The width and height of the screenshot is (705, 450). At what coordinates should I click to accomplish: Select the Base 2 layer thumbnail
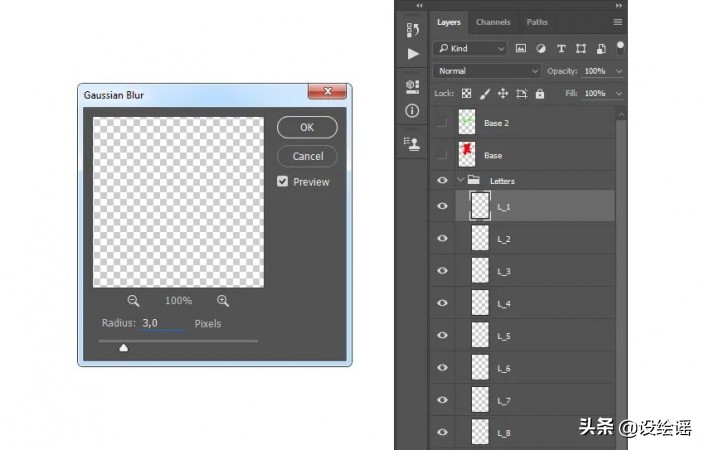(x=467, y=122)
